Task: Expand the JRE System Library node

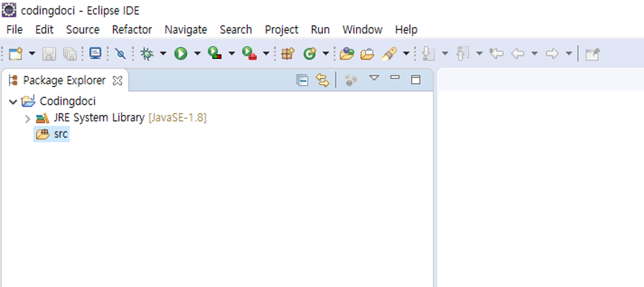Action: click(28, 119)
